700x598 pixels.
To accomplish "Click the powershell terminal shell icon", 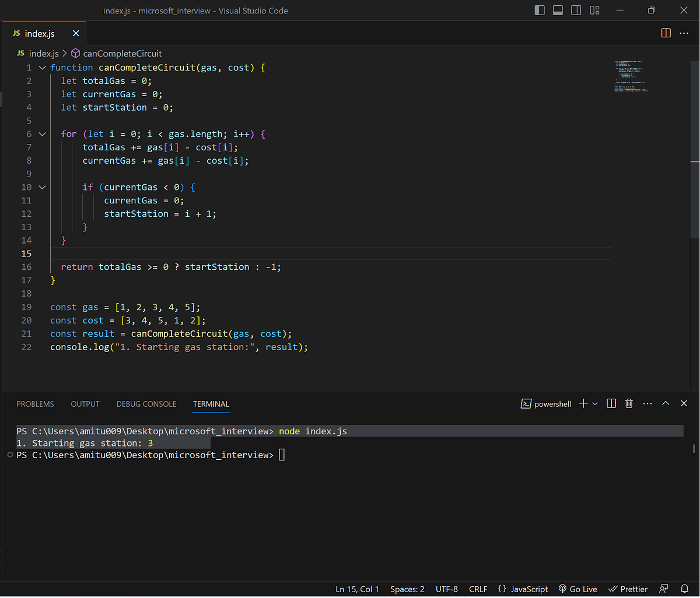I will tap(526, 403).
